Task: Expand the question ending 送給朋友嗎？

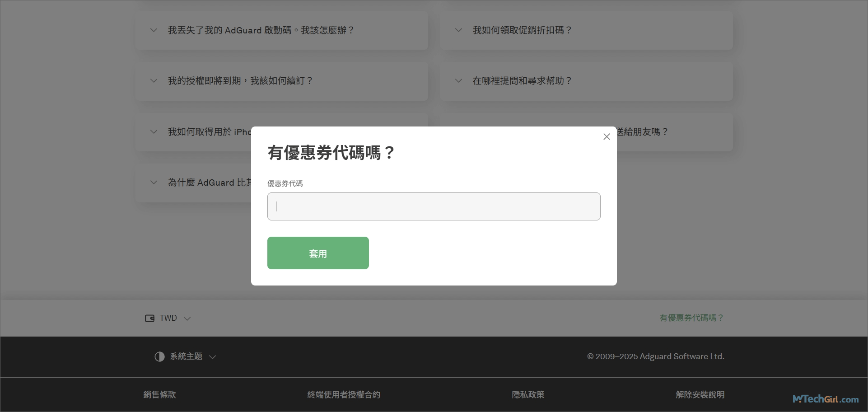Action: (x=642, y=132)
